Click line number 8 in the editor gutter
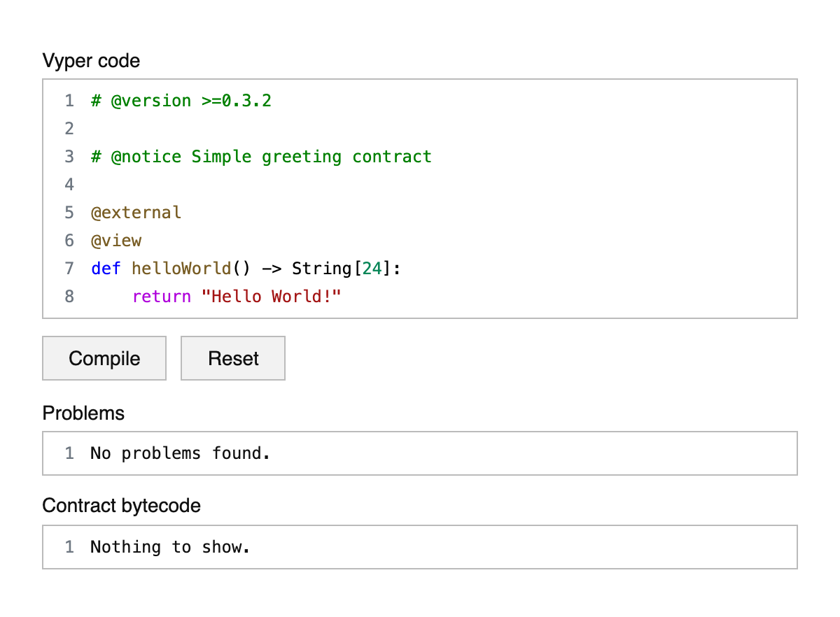Image resolution: width=840 pixels, height=617 pixels. pos(69,297)
